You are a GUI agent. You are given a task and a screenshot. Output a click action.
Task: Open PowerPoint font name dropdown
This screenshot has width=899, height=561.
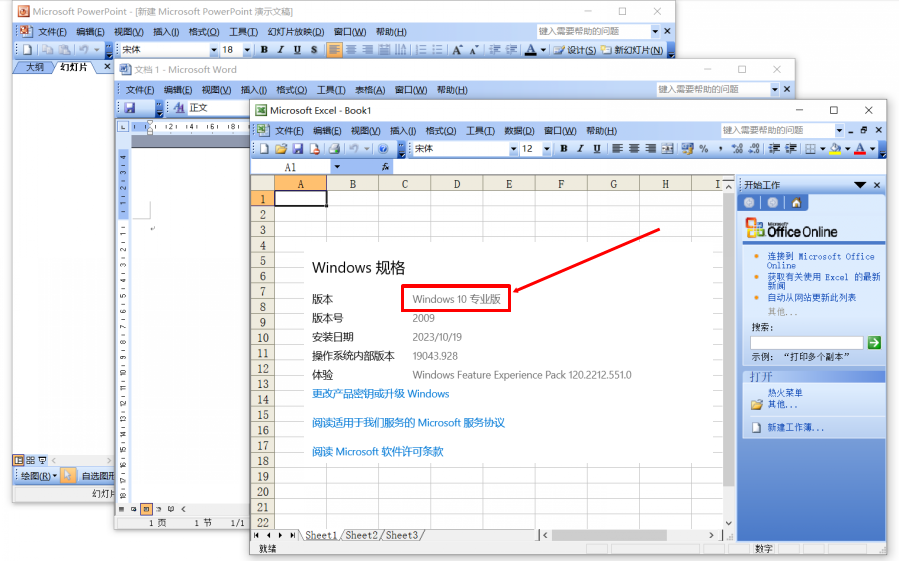[x=214, y=50]
